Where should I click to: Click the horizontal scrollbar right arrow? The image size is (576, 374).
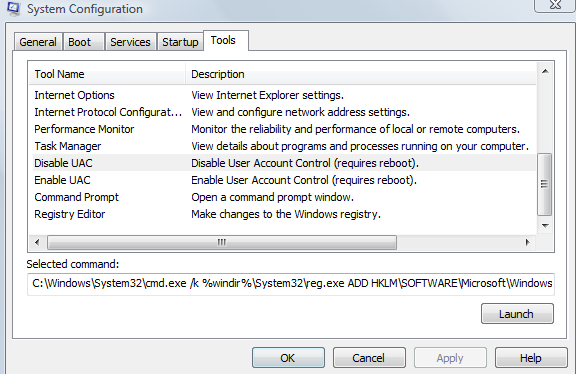pyautogui.click(x=528, y=242)
